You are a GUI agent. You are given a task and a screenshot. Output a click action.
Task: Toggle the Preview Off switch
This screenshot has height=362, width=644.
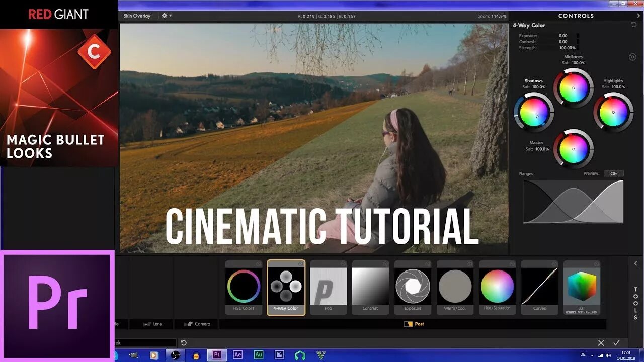[x=613, y=173]
